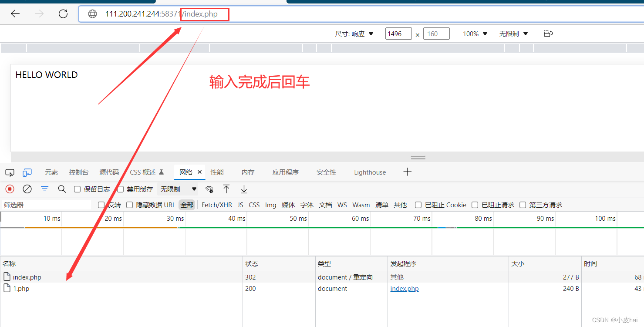Filter requests by Fetch/XHR

(217, 205)
